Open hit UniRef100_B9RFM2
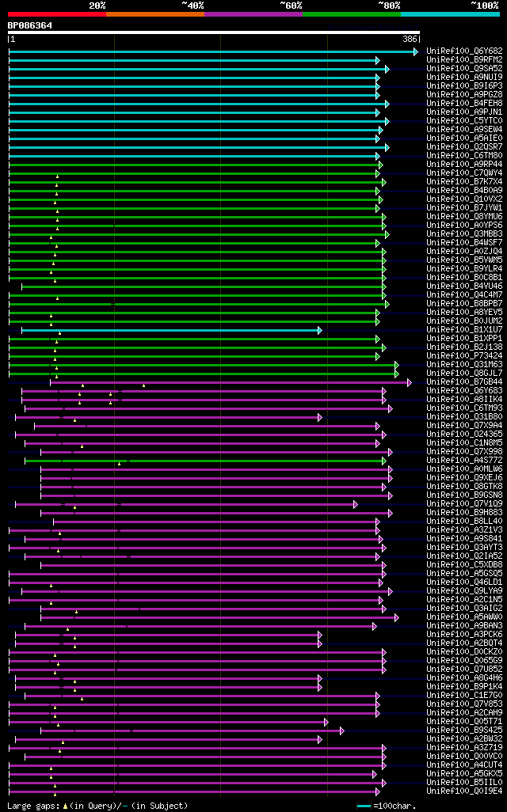The height and width of the screenshot is (812, 507). point(464,60)
